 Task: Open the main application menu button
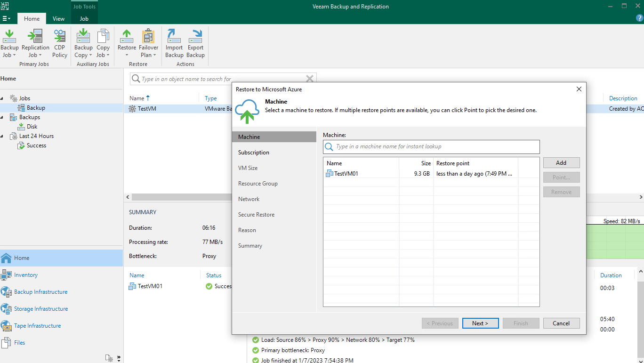(x=7, y=19)
